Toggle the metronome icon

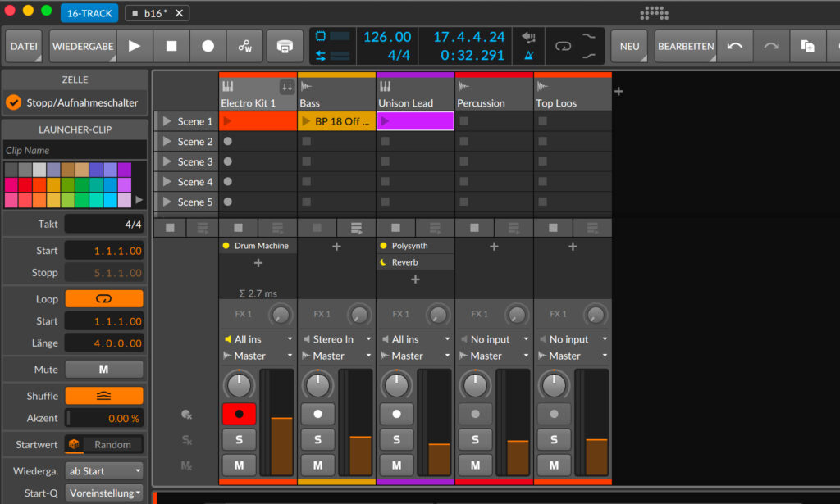pyautogui.click(x=529, y=55)
